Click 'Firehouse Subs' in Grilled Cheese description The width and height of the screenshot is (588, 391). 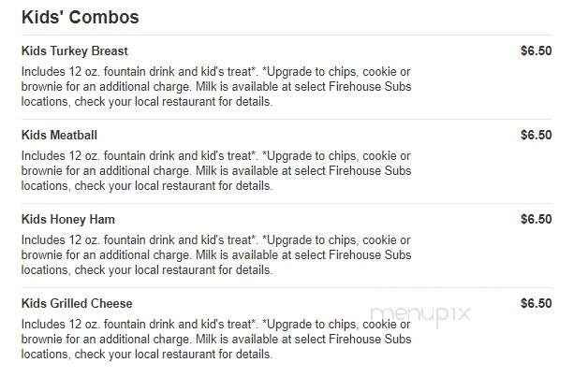370,340
